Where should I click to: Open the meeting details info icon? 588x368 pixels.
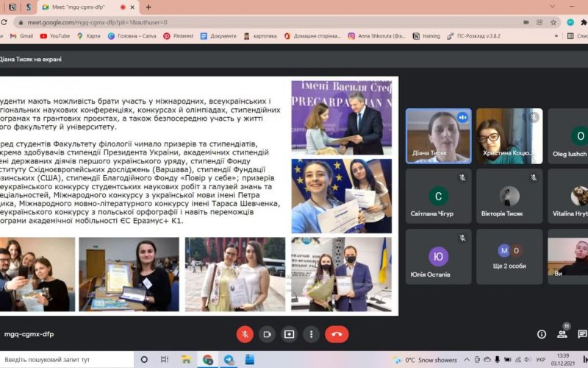542,333
